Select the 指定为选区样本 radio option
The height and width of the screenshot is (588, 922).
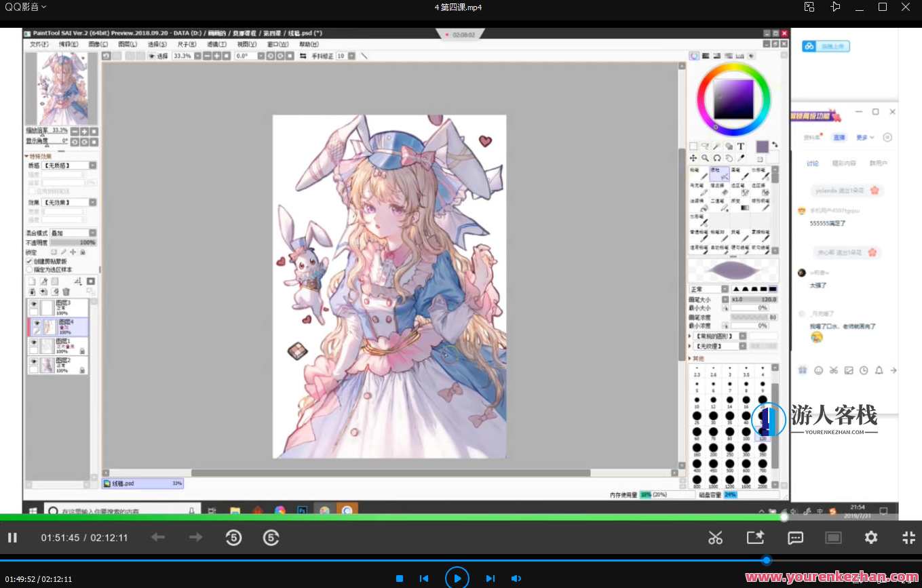click(29, 269)
